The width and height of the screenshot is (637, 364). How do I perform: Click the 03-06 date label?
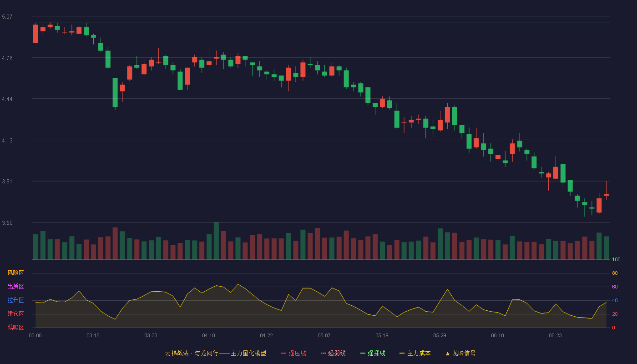35,335
